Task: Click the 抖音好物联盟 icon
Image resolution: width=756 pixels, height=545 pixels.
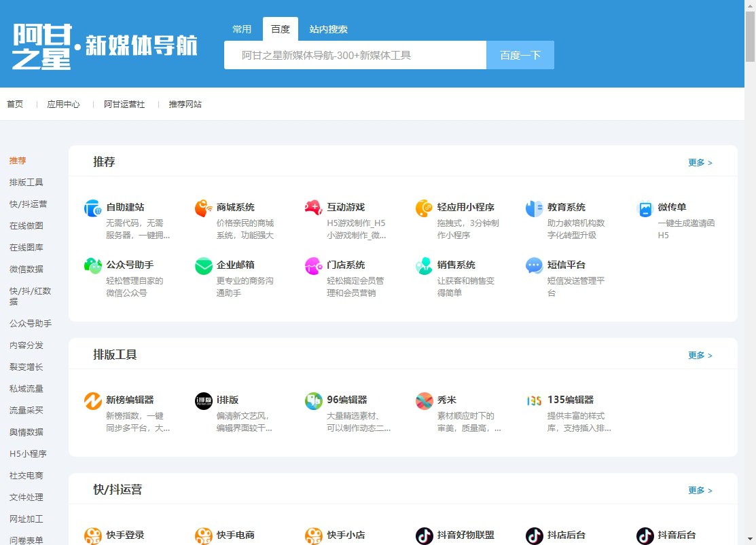Action: 424,536
